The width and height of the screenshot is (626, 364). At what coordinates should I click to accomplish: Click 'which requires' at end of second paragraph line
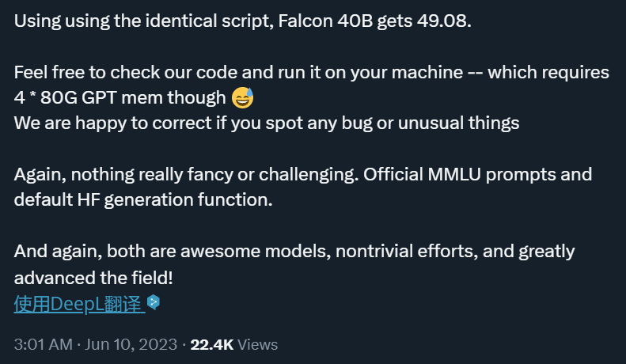coord(548,73)
